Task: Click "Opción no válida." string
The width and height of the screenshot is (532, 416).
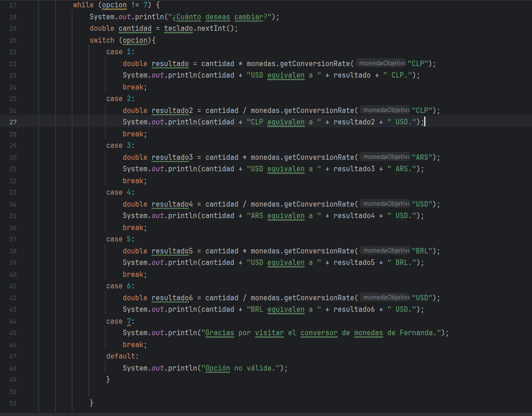Action: (242, 368)
